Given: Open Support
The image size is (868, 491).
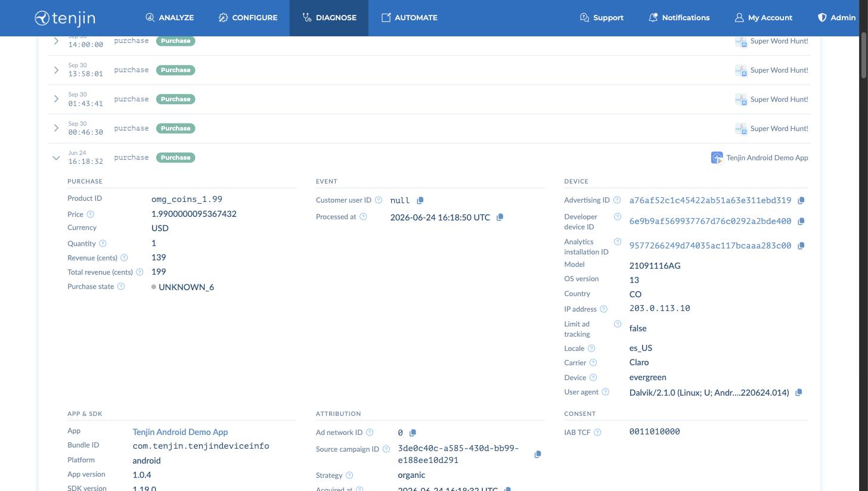Looking at the screenshot, I should point(602,18).
